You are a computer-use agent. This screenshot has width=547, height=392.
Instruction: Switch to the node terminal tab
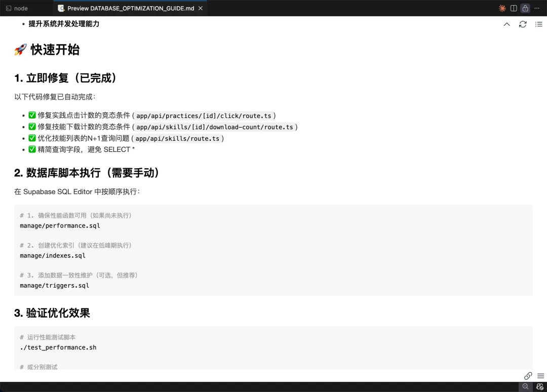coord(21,8)
